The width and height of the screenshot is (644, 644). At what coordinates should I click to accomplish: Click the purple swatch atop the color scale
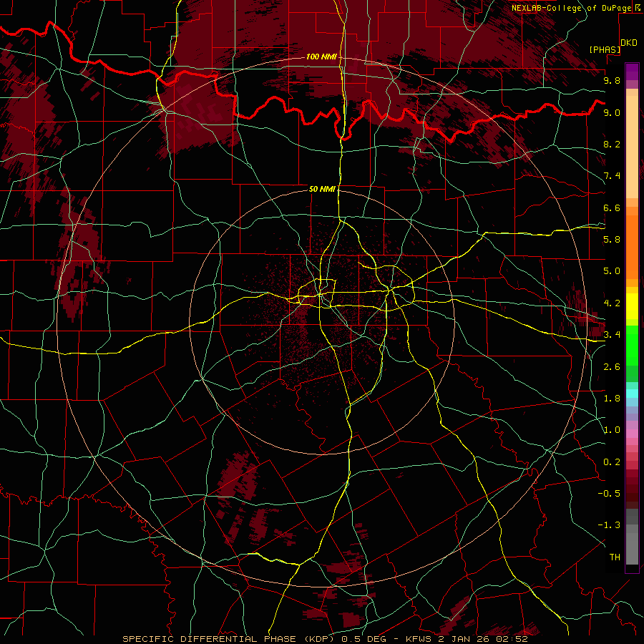pos(632,72)
